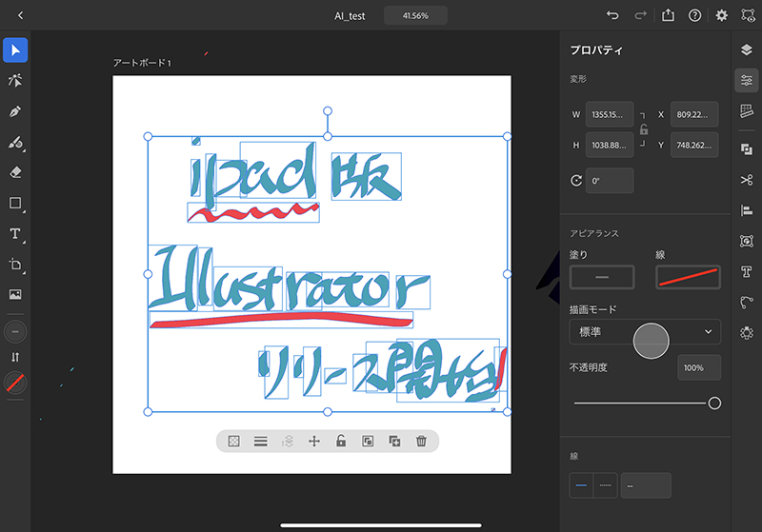Image resolution: width=762 pixels, height=532 pixels.
Task: Undo the last action
Action: tap(612, 15)
